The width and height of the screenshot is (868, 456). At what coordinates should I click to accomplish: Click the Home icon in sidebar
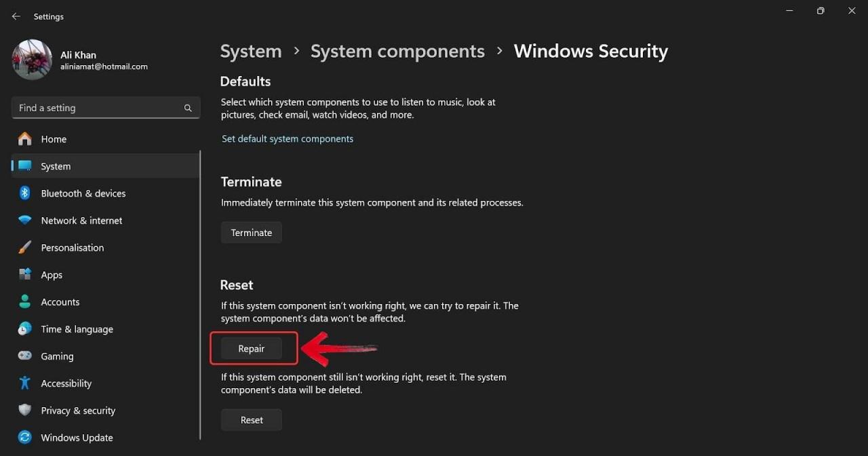point(24,139)
